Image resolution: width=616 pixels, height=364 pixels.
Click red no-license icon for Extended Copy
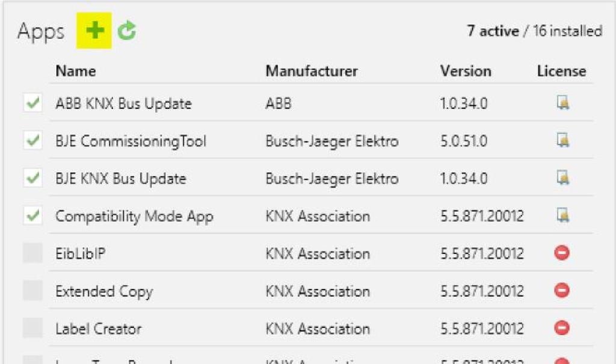[x=561, y=291]
